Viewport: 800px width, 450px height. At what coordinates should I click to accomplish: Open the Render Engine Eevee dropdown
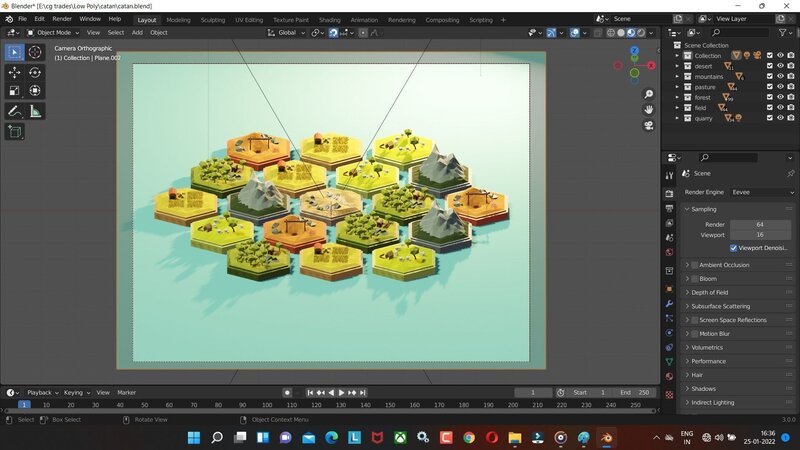point(762,192)
